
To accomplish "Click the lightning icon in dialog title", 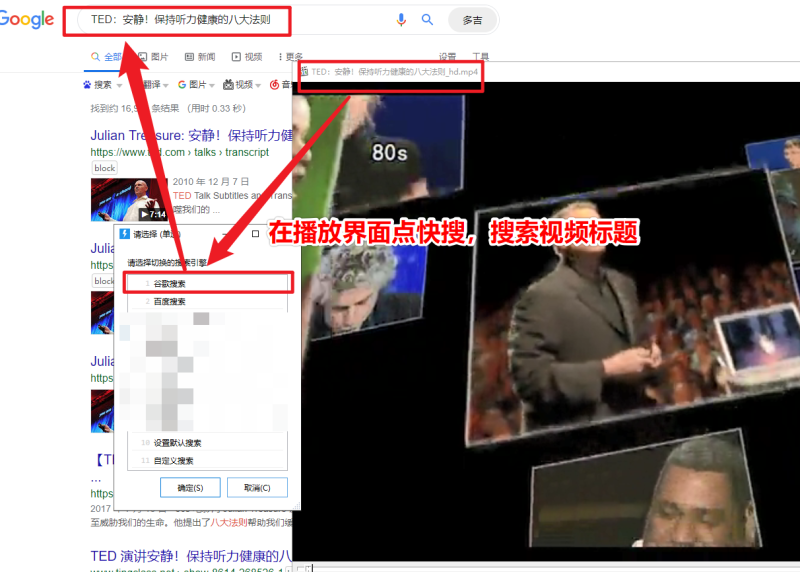I will (x=124, y=234).
